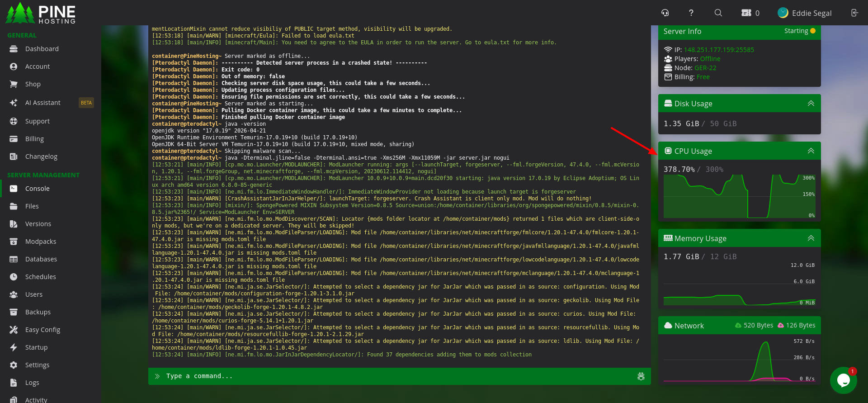The image size is (868, 403).
Task: Click the AI Assistant sparkle icon
Action: pyautogui.click(x=14, y=103)
